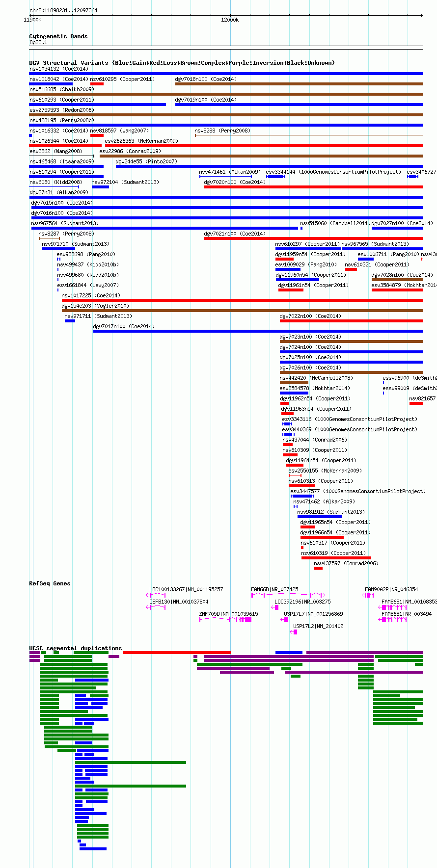Open nsv8287 (Perry2008) variant label
Image resolution: width=437 pixels, height=868 pixels.
coord(66,234)
